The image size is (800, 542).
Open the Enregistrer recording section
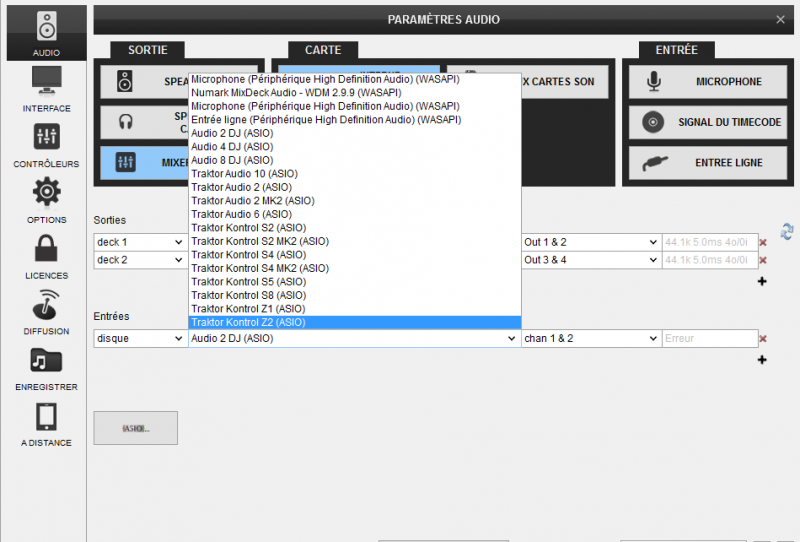click(x=46, y=368)
